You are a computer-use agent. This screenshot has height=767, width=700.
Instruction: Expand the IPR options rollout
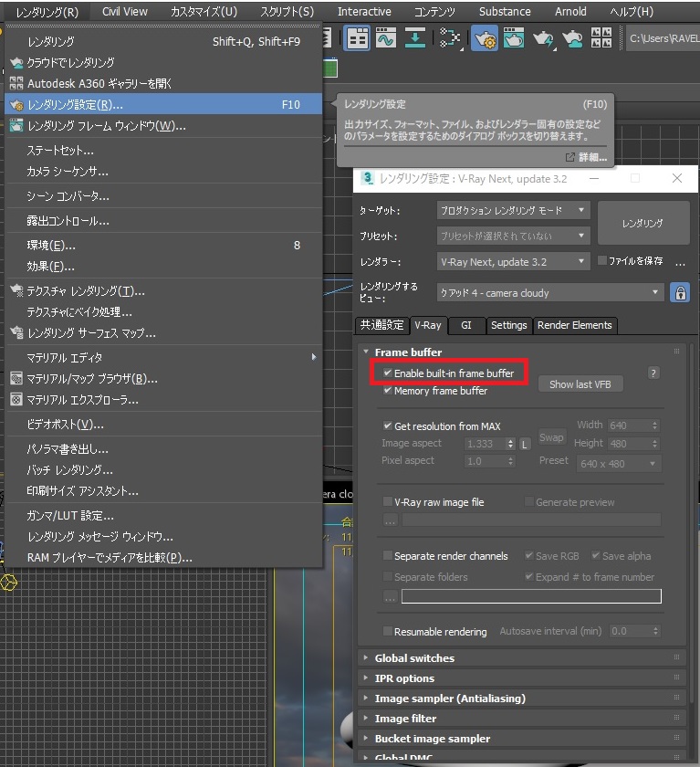(x=366, y=678)
